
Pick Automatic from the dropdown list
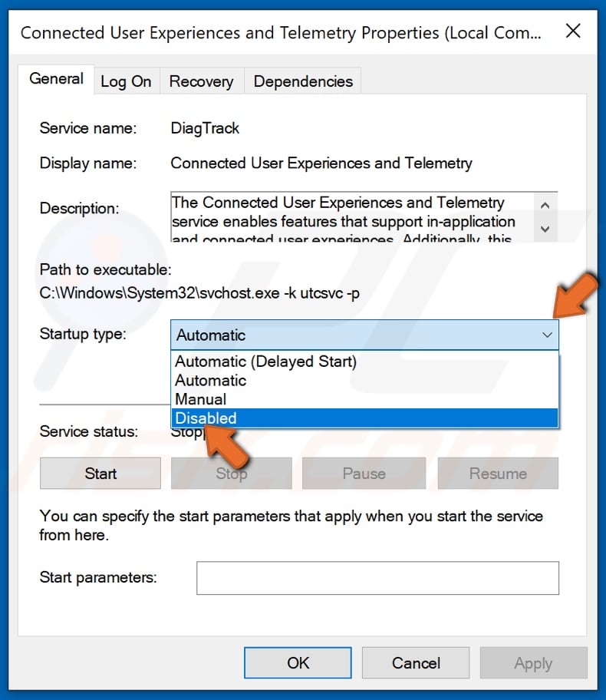click(209, 381)
